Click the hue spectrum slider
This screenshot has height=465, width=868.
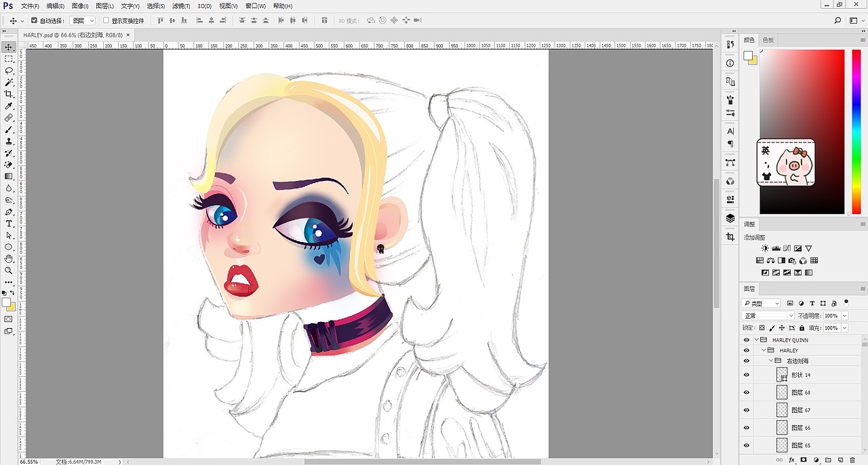click(856, 132)
